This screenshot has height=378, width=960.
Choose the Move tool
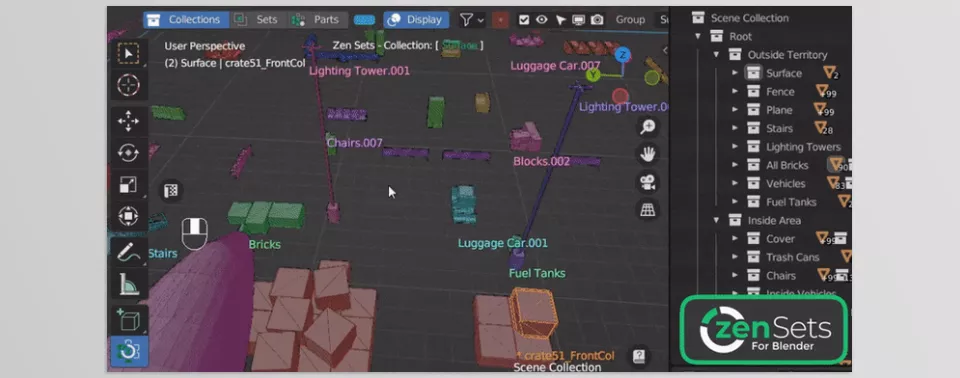[x=128, y=121]
